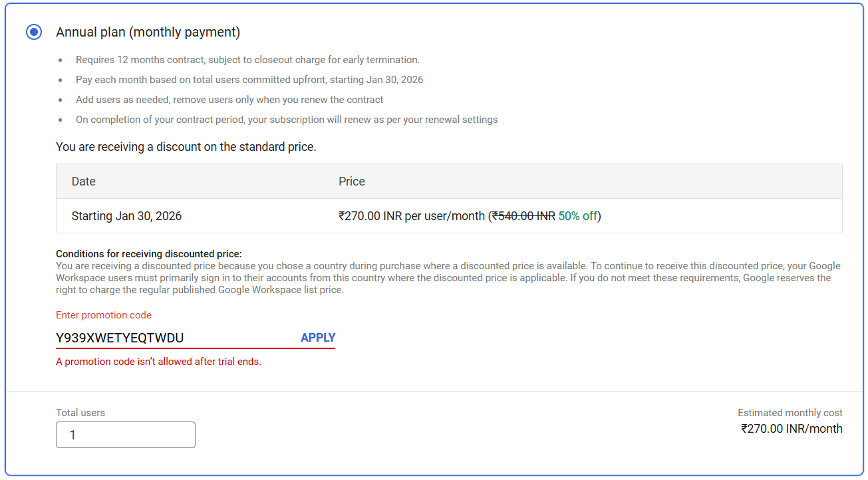Click the "Conditions for receiving discounted price" heading
868x480 pixels.
coord(148,254)
